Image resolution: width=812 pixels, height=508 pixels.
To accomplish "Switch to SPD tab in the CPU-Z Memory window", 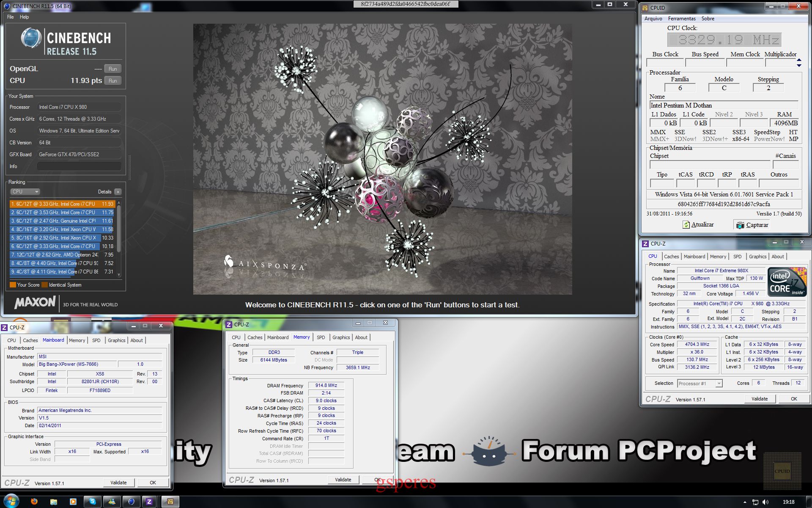I will click(x=321, y=337).
